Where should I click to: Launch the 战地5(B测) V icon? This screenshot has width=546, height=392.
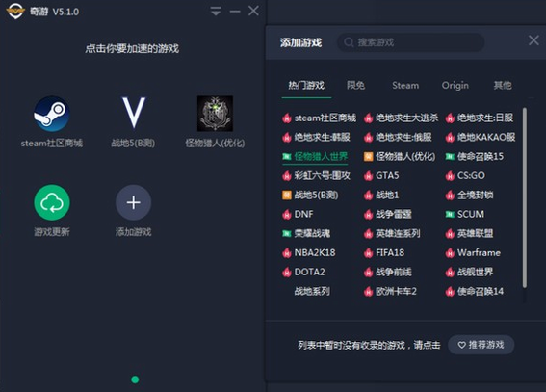(133, 113)
